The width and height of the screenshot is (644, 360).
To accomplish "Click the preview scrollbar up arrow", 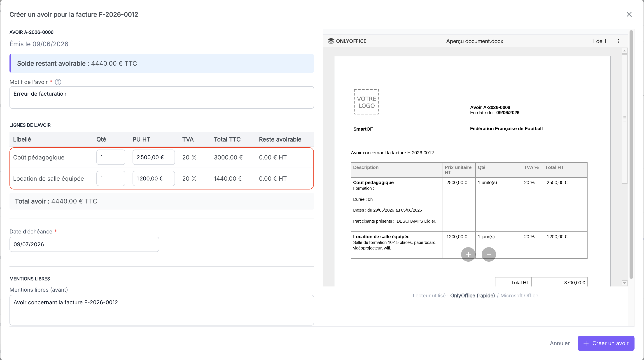I will click(625, 51).
